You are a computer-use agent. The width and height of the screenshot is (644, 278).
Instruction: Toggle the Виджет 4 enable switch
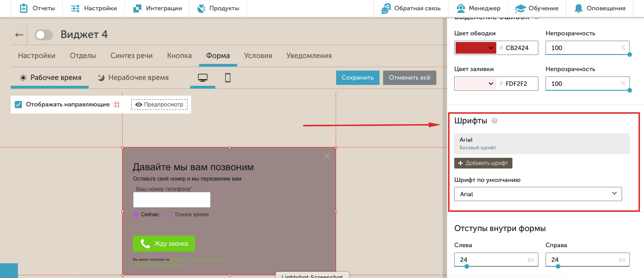click(44, 35)
